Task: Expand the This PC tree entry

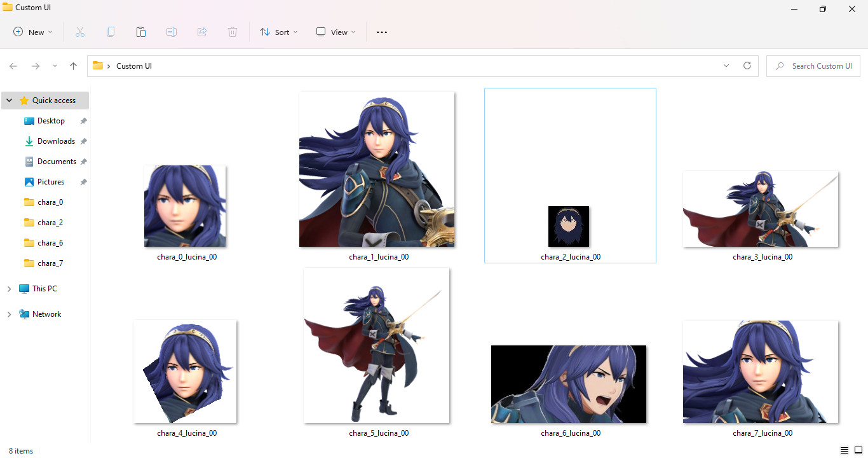Action: coord(9,288)
